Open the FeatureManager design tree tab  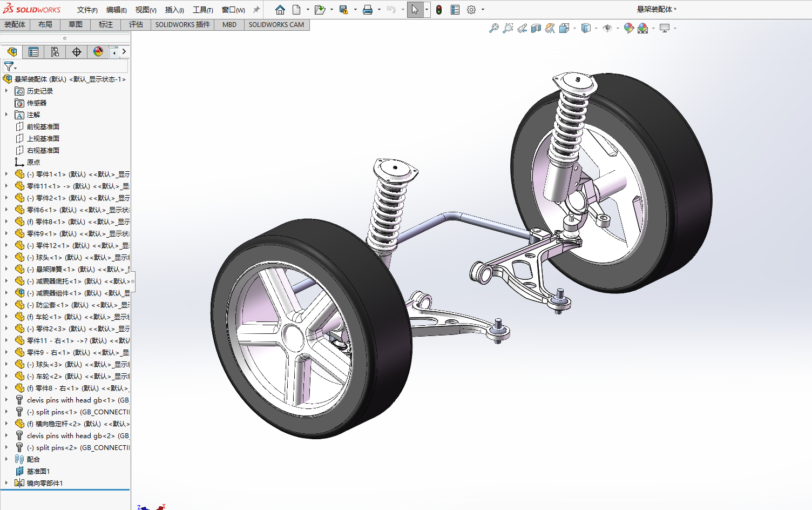[x=12, y=52]
